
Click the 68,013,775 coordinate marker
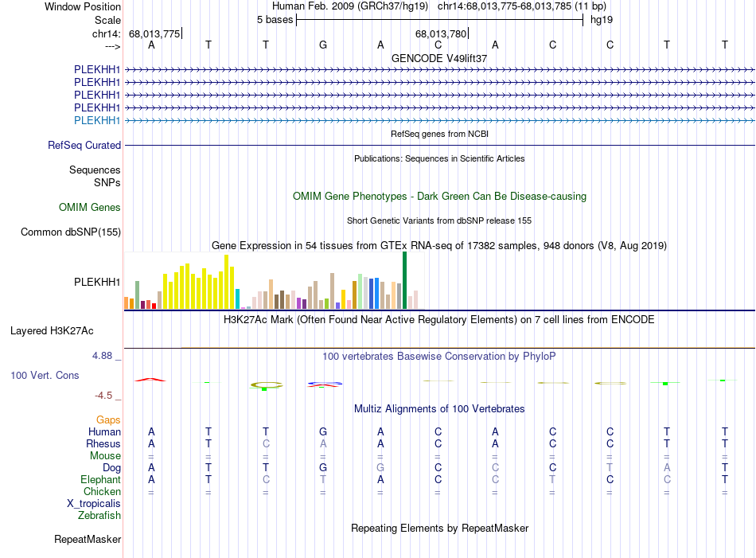click(154, 33)
